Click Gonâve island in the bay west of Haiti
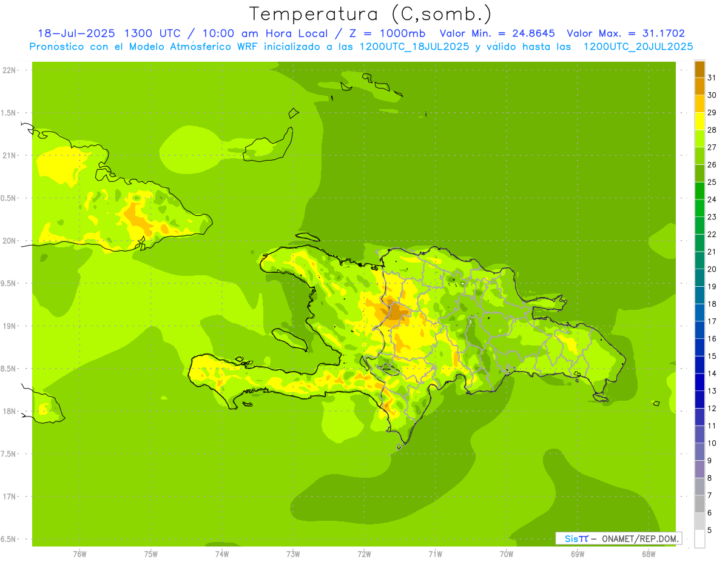Image resolution: width=728 pixels, height=562 pixels. 289,339
